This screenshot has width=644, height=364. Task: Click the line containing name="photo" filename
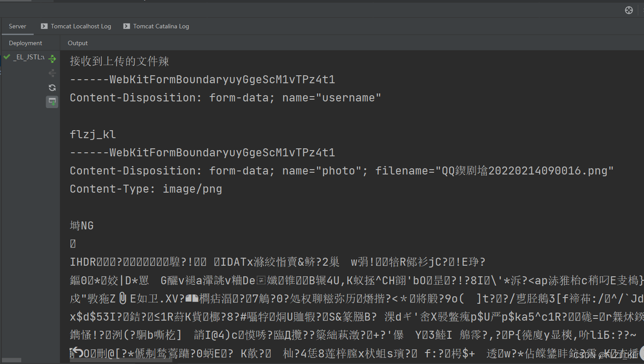click(341, 171)
